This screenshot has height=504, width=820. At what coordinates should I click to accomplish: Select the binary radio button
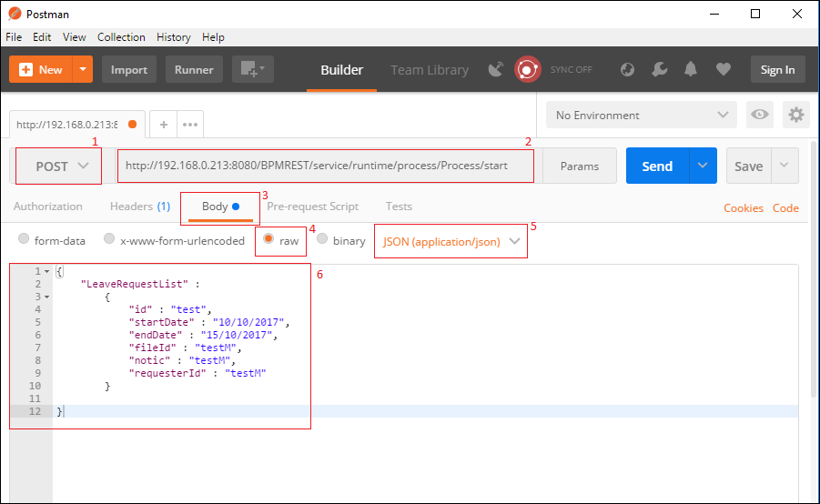322,239
